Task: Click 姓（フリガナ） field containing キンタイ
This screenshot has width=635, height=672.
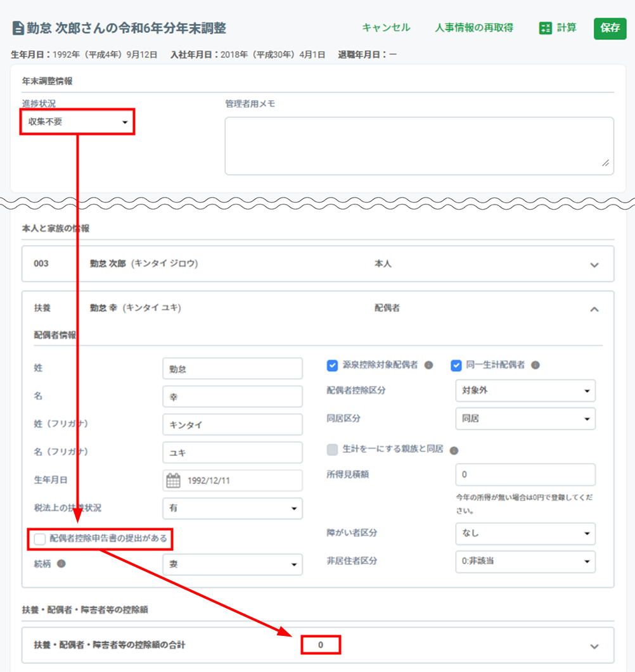Action: (233, 425)
